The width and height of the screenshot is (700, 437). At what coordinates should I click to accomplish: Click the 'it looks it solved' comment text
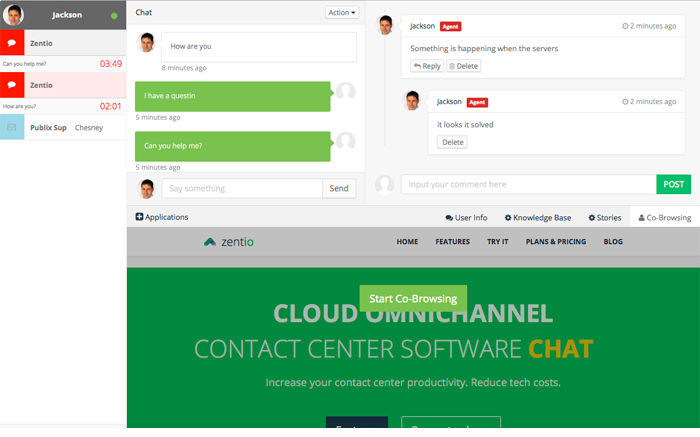pyautogui.click(x=465, y=125)
